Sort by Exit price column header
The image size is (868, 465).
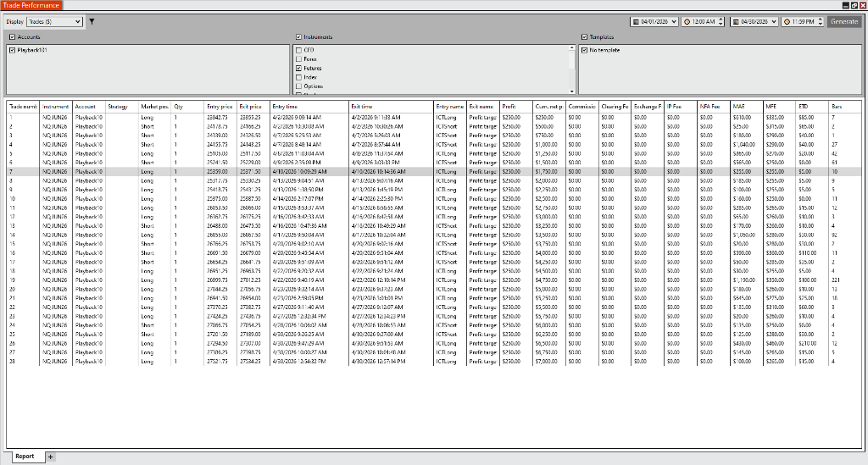(253, 107)
